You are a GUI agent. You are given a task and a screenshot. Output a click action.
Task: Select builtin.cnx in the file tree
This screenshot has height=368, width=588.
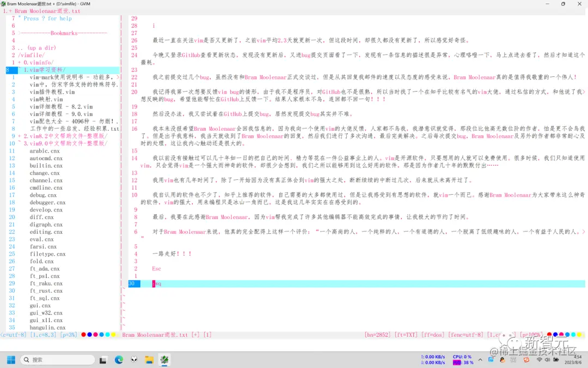tap(46, 166)
